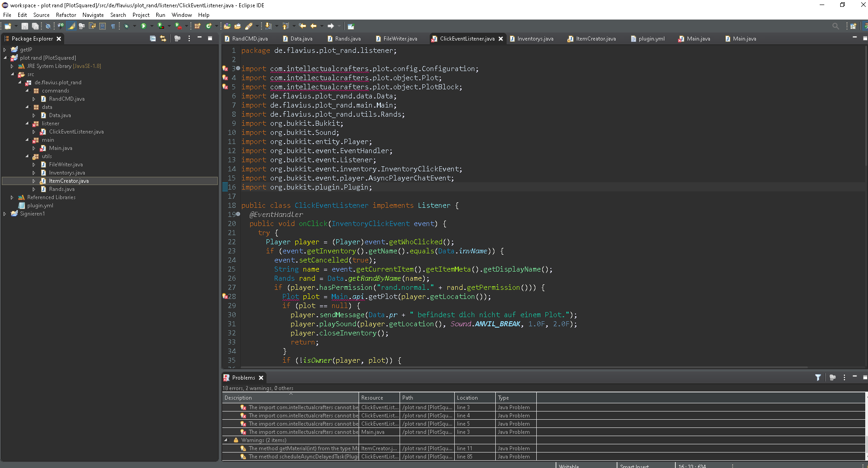The width and height of the screenshot is (868, 468).
Task: Fold the onClick method at line 19
Action: tap(238, 214)
